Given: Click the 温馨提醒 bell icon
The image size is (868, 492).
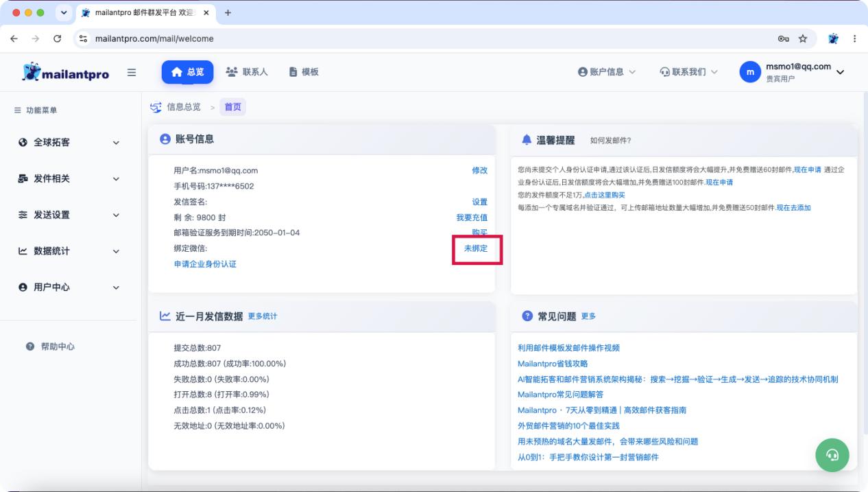Looking at the screenshot, I should (x=527, y=140).
